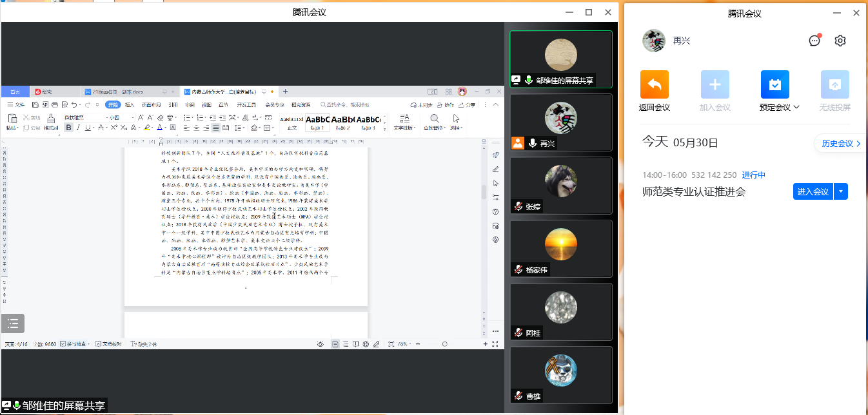Open Tencent Meeting settings gear
868x415 pixels.
click(840, 41)
